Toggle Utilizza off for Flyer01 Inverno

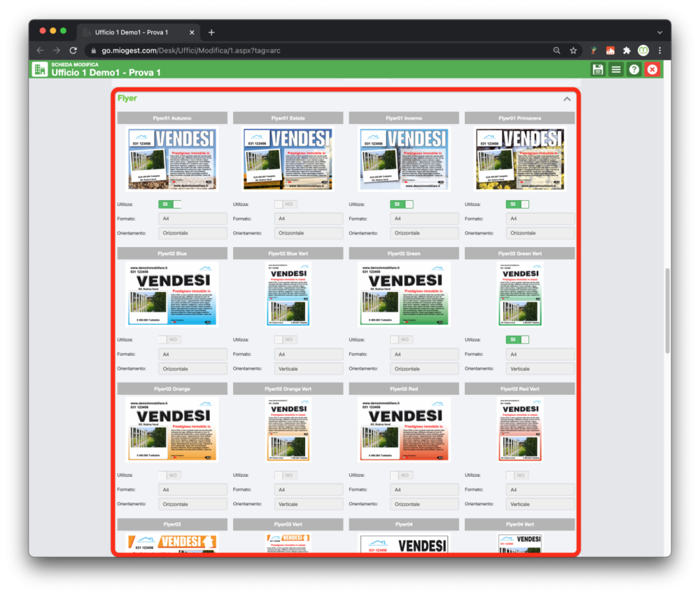point(401,204)
